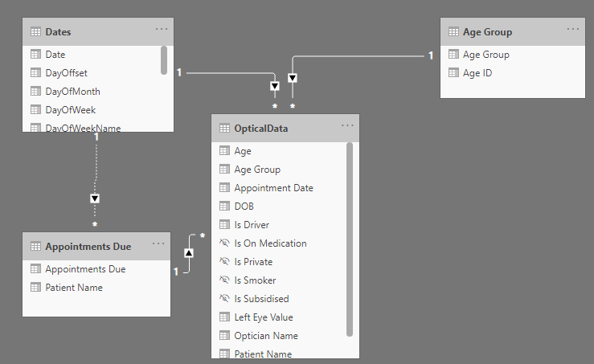Click the column icon beside Age ID

point(453,73)
